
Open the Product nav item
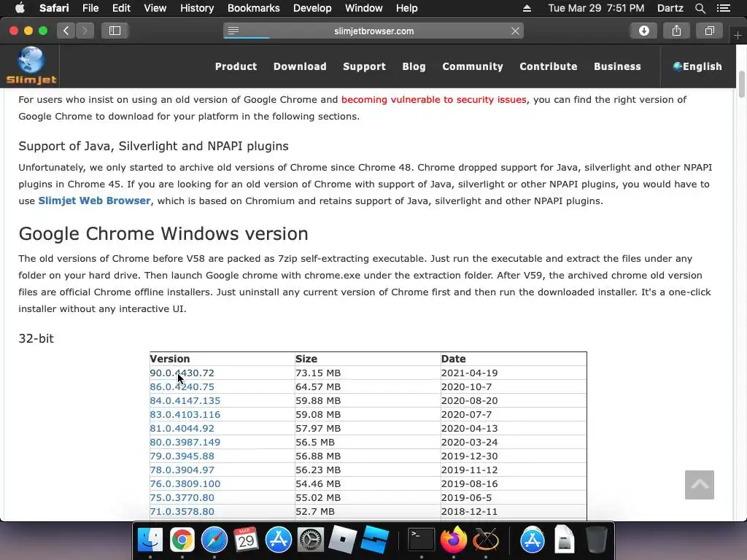click(236, 66)
